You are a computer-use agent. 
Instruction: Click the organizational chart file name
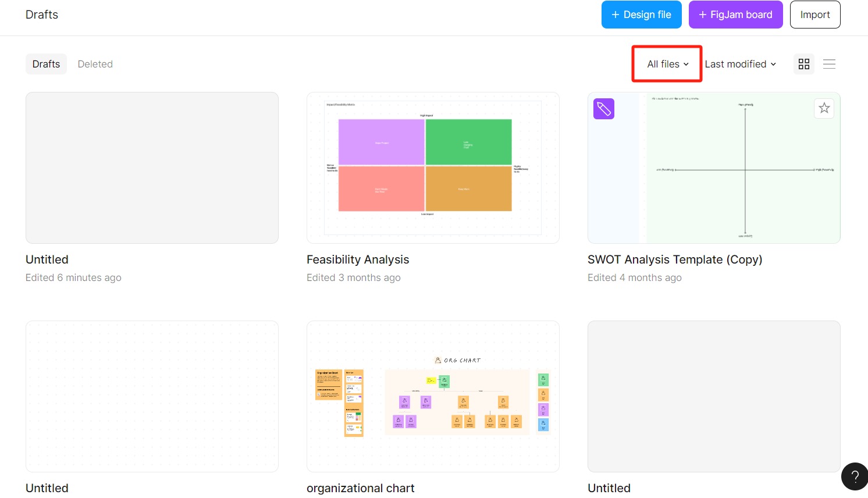[x=361, y=488]
